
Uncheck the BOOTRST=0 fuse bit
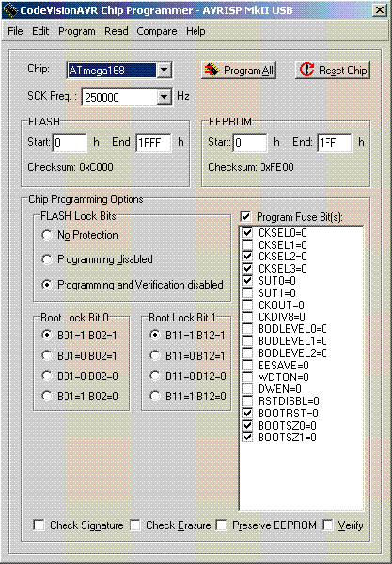pyautogui.click(x=247, y=413)
